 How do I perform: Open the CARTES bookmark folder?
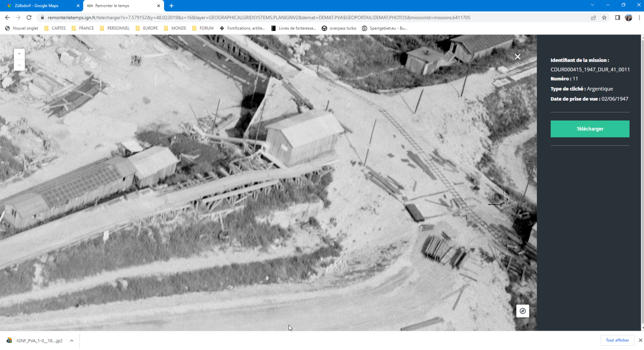coord(55,28)
